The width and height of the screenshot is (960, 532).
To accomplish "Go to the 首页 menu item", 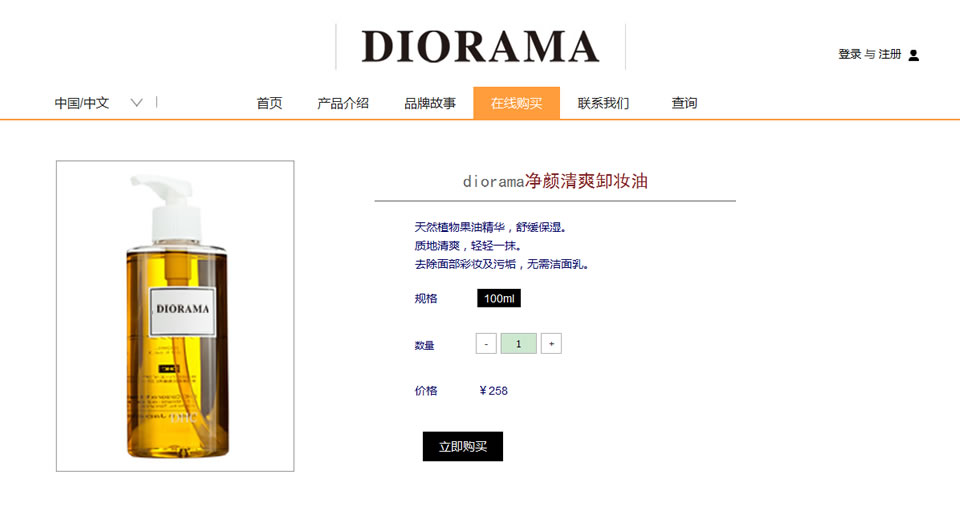I will click(x=269, y=103).
